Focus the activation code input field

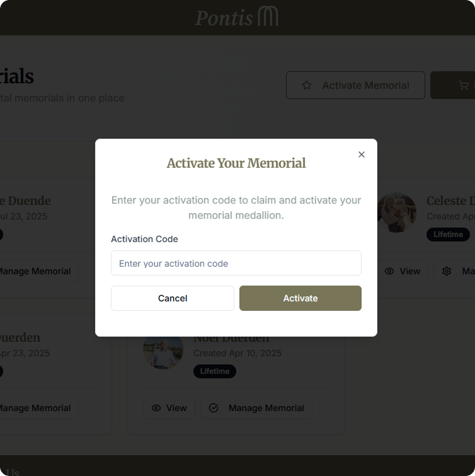coord(236,264)
